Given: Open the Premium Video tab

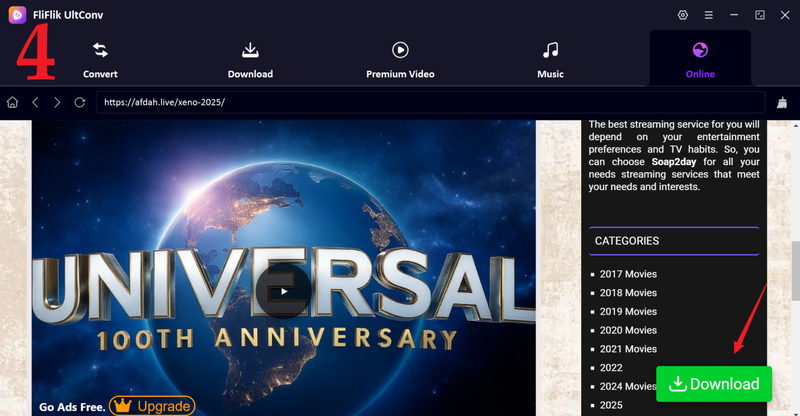Looking at the screenshot, I should tap(400, 60).
